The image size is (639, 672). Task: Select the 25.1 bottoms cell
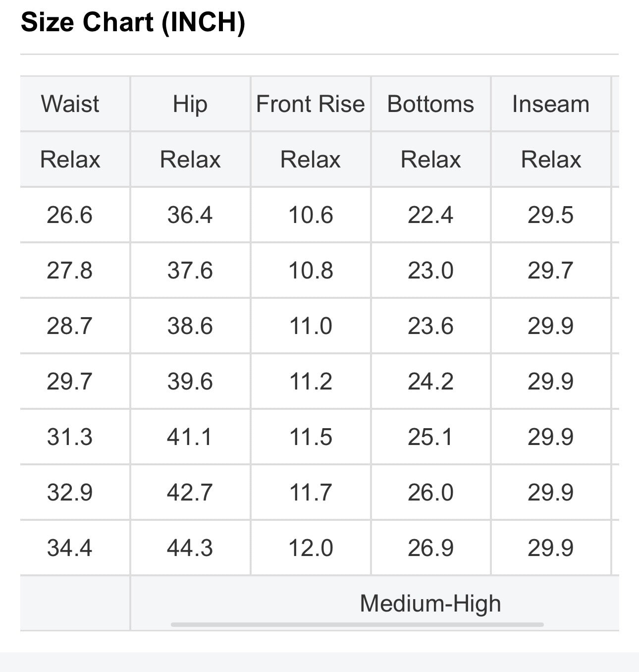click(430, 437)
